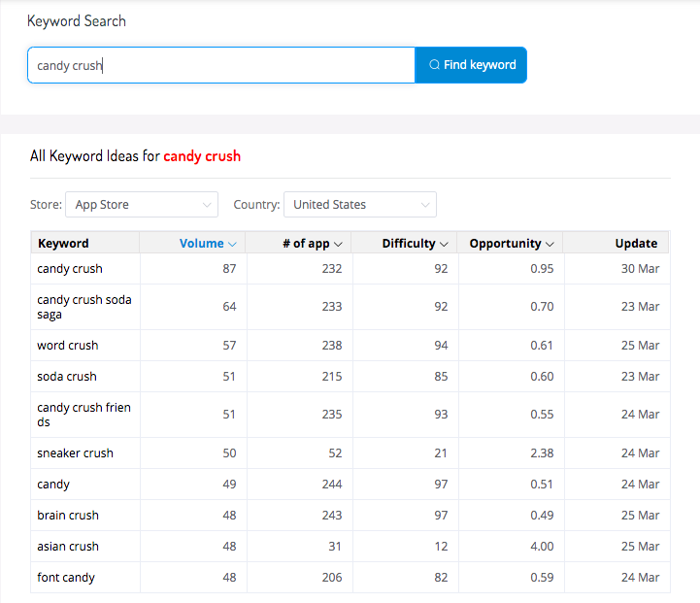This screenshot has height=603, width=700.
Task: Click app count 206 for font candy
Action: (x=332, y=578)
